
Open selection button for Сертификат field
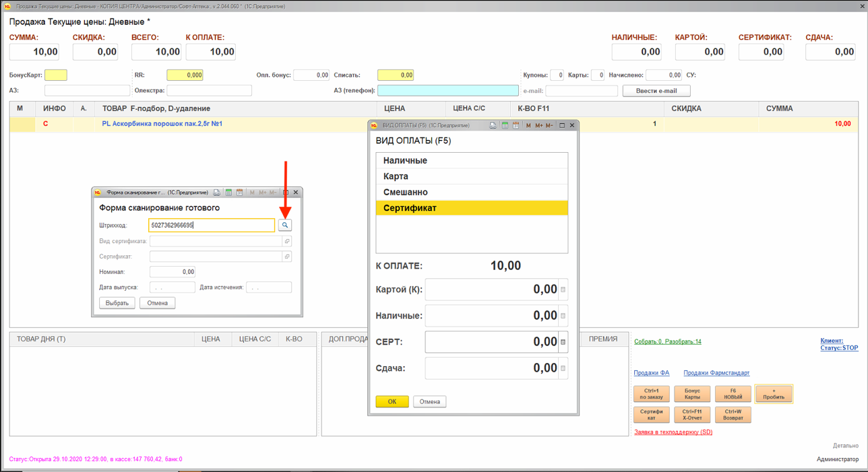point(286,257)
